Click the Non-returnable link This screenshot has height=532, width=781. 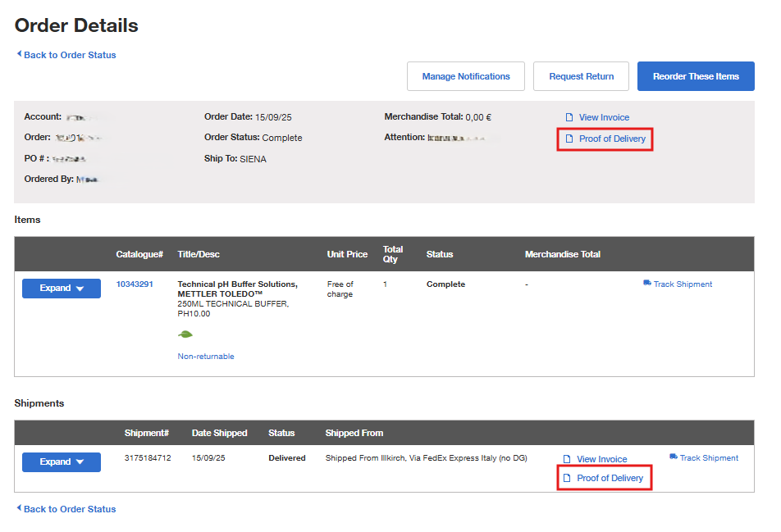[204, 356]
